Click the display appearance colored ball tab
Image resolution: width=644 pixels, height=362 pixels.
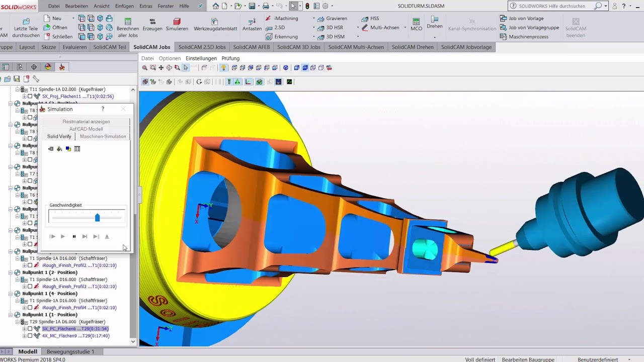(x=48, y=67)
